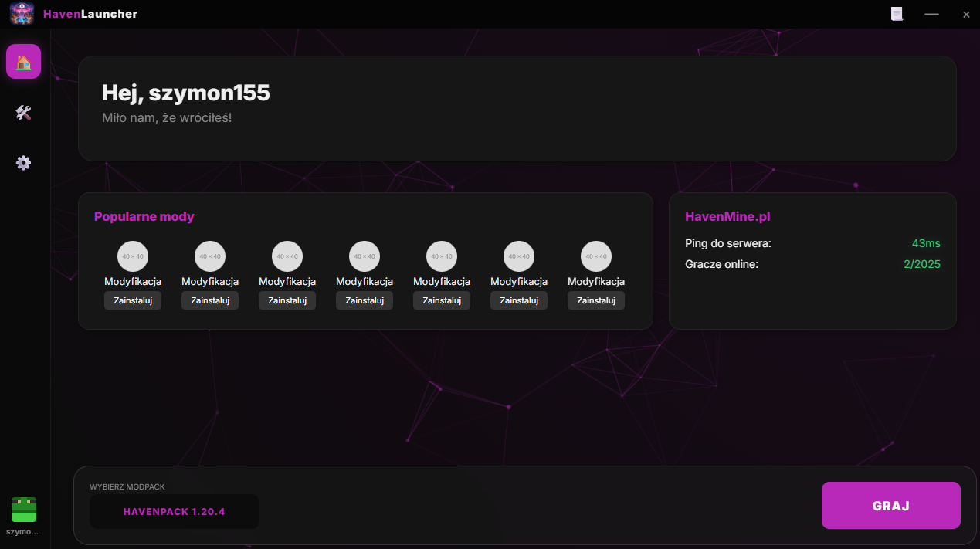980x549 pixels.
Task: Install the last popular mod
Action: [595, 300]
